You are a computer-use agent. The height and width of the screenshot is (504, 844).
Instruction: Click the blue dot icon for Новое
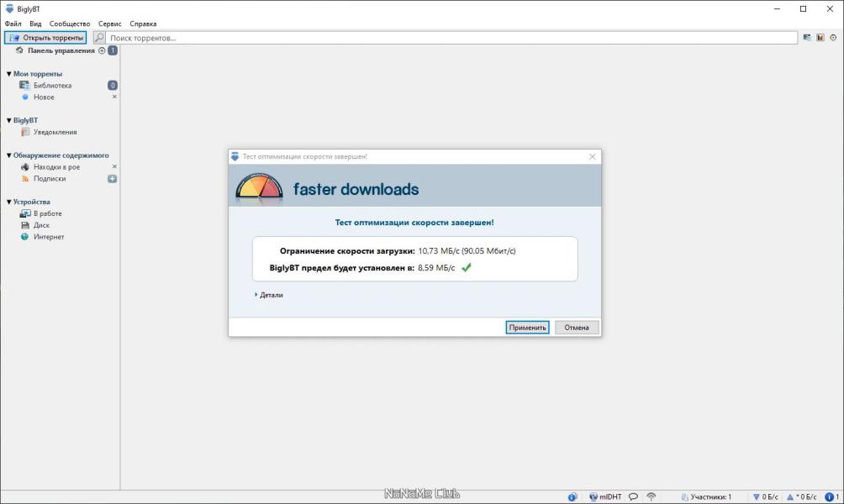coord(24,97)
